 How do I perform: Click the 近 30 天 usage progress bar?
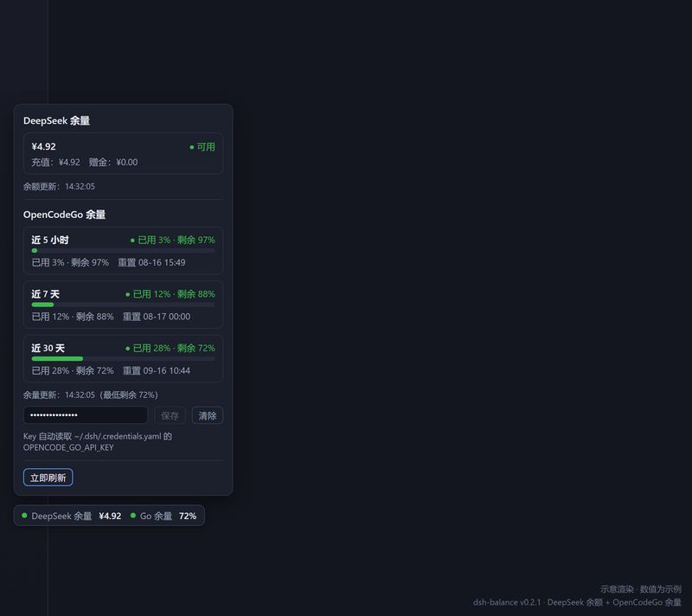[123, 359]
